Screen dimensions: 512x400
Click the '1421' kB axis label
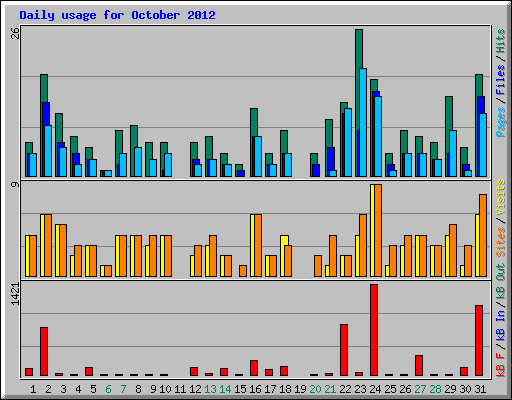click(15, 294)
